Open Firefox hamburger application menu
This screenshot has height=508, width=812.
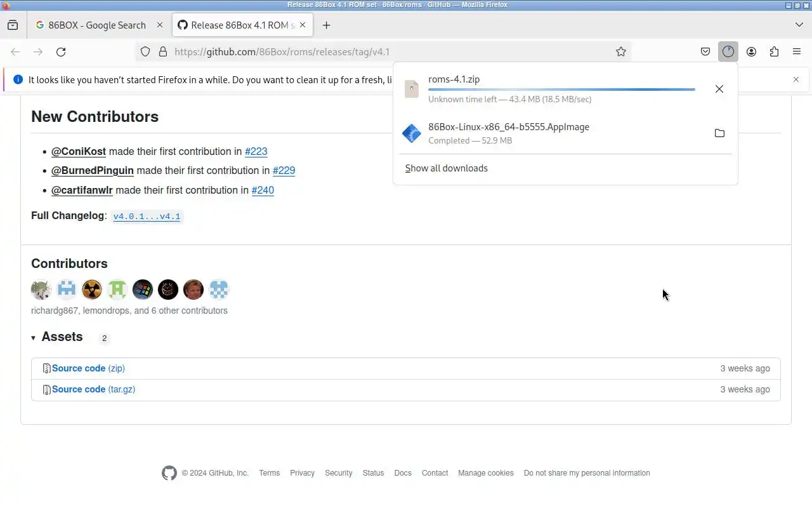[797, 52]
